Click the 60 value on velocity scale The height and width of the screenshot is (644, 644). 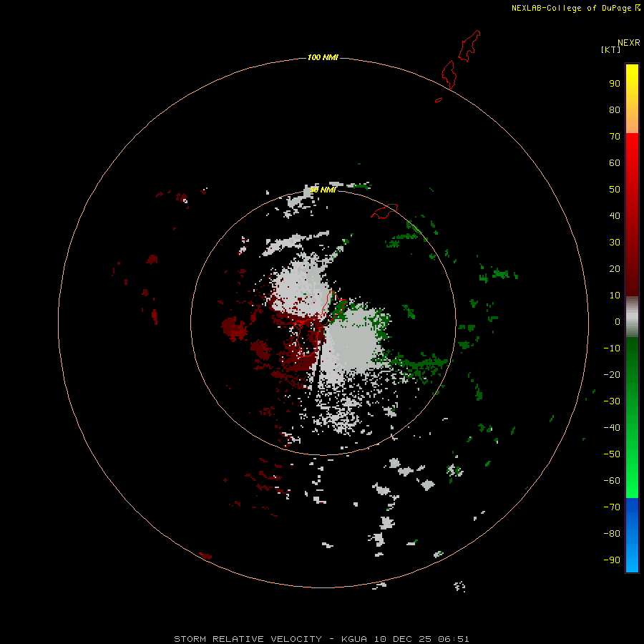615,162
